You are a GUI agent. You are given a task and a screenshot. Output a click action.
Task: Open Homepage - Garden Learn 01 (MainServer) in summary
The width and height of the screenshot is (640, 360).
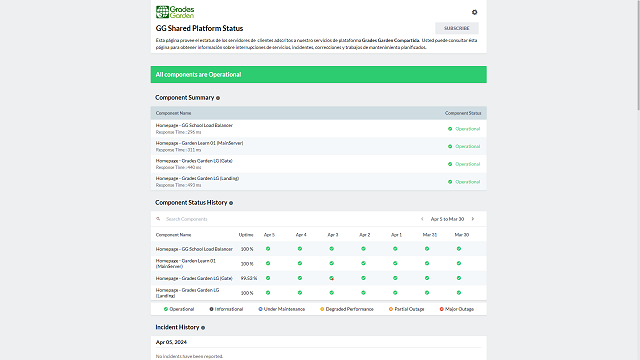(199, 143)
